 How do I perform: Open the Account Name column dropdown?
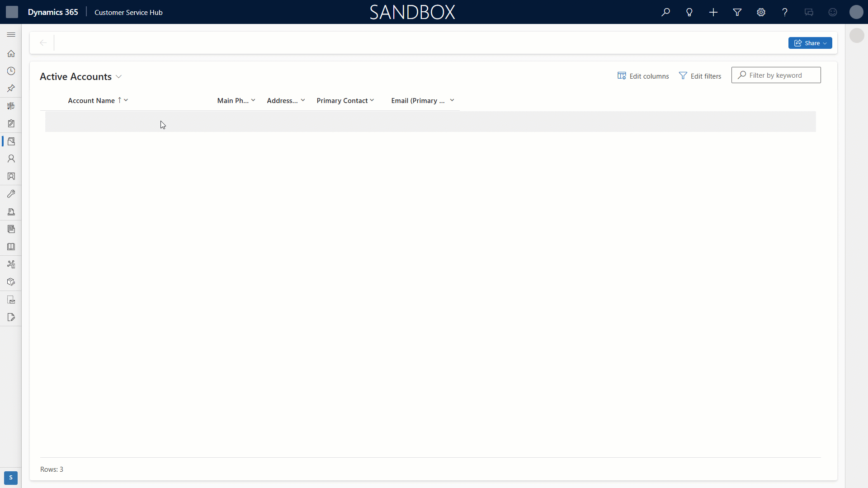pyautogui.click(x=126, y=100)
